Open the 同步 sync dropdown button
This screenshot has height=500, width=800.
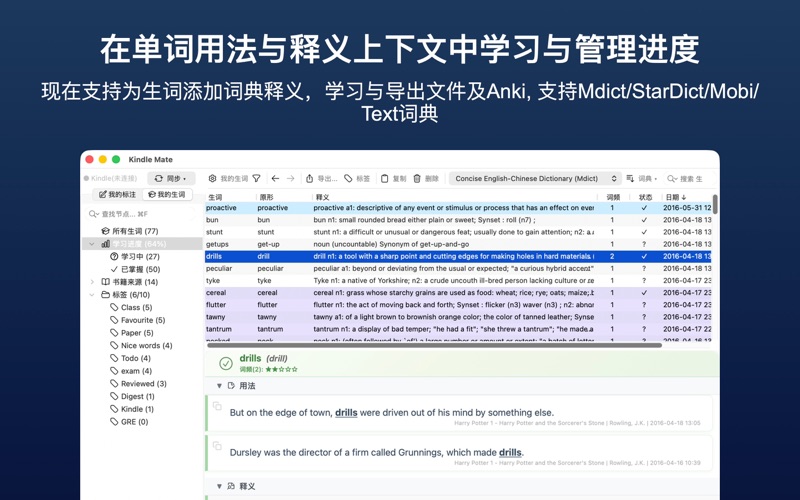tap(171, 178)
